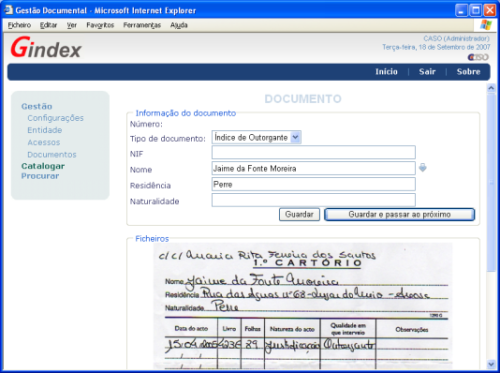Open the Favoritos menu
Image resolution: width=500 pixels, height=373 pixels.
100,25
